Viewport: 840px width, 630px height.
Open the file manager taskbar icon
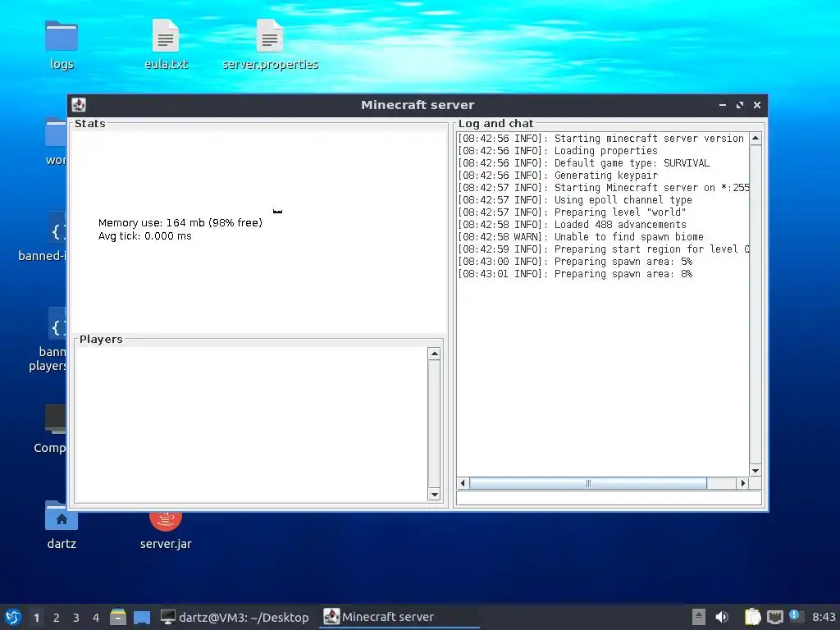pyautogui.click(x=118, y=617)
